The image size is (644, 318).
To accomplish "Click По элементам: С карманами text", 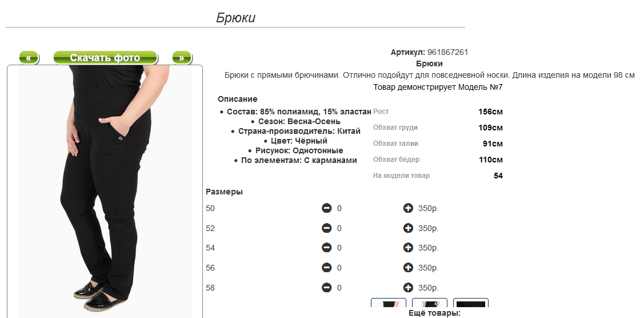I will (299, 161).
